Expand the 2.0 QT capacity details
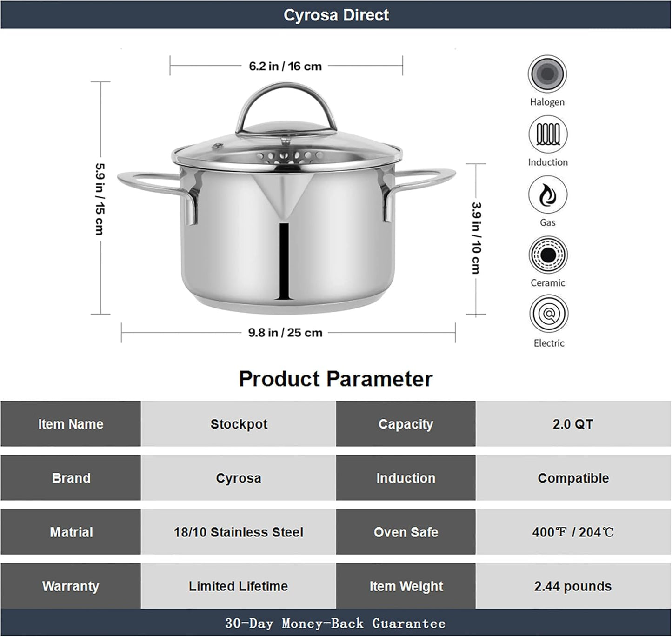Screen dimensions: 672x637 pos(573,424)
